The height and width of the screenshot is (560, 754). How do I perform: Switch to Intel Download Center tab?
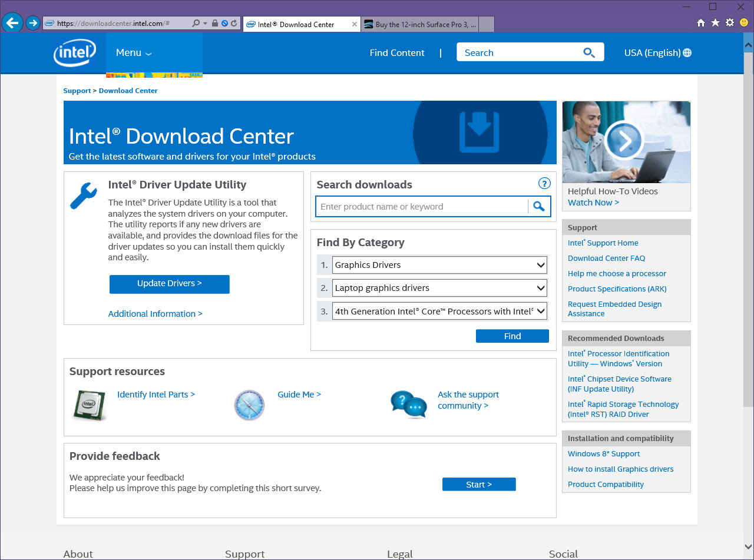coord(302,24)
